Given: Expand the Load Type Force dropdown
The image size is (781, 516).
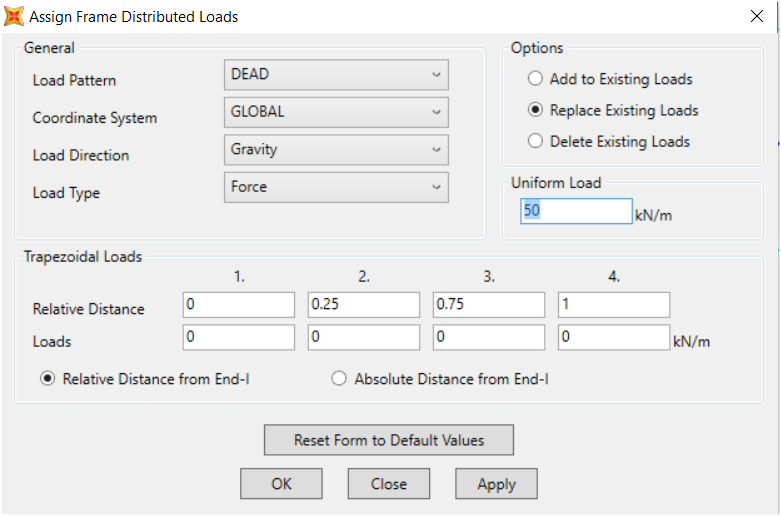Looking at the screenshot, I should tap(336, 187).
